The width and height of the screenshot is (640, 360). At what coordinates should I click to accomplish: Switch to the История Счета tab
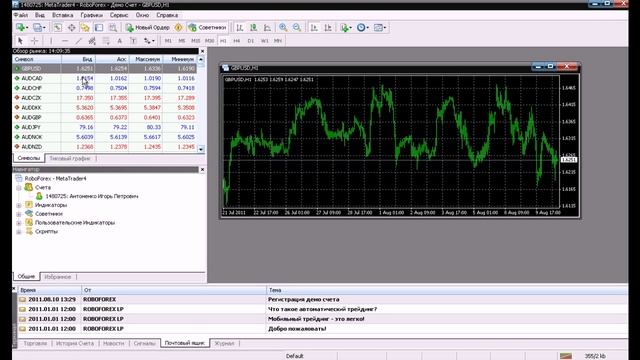[x=75, y=343]
